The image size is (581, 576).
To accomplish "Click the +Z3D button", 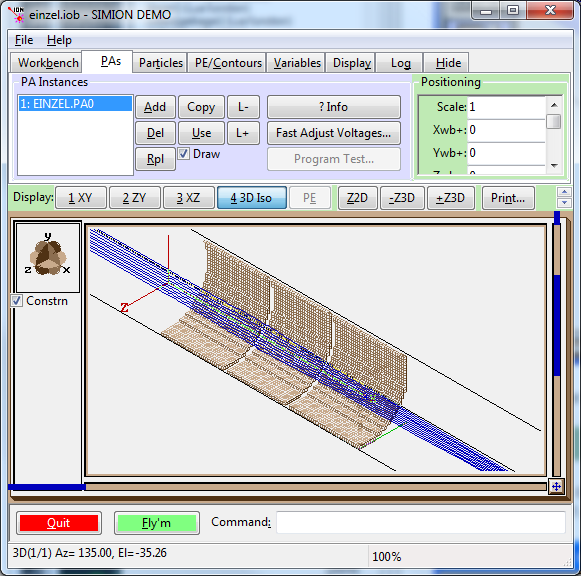I will (451, 198).
